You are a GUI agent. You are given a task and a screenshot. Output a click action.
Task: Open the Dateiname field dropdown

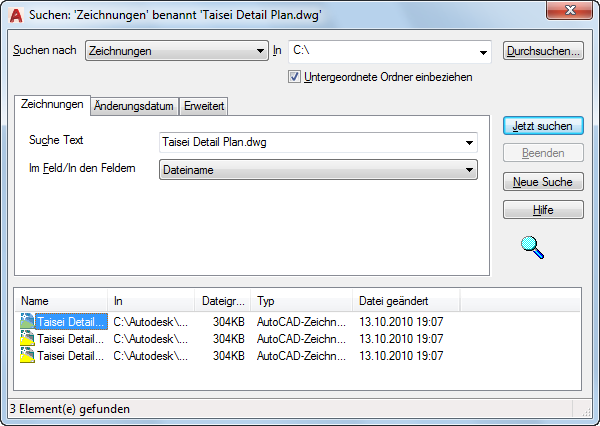[318, 170]
